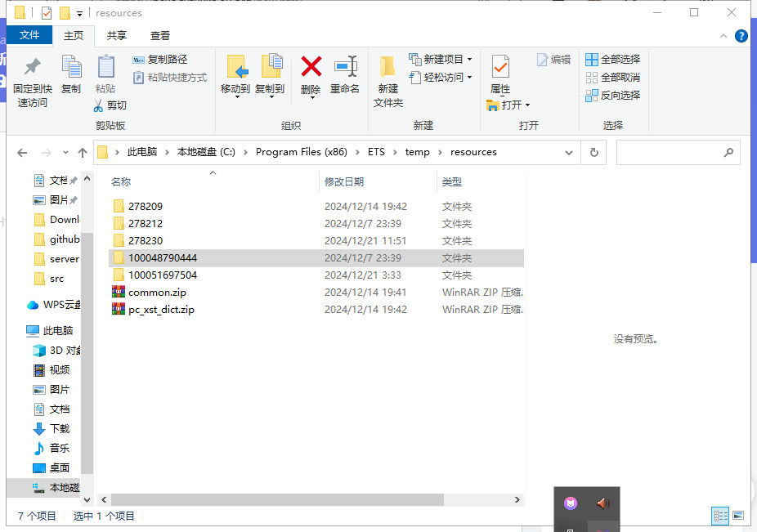Open the github folder in the sidebar
Viewport: 757px width, 532px height.
pyautogui.click(x=57, y=239)
